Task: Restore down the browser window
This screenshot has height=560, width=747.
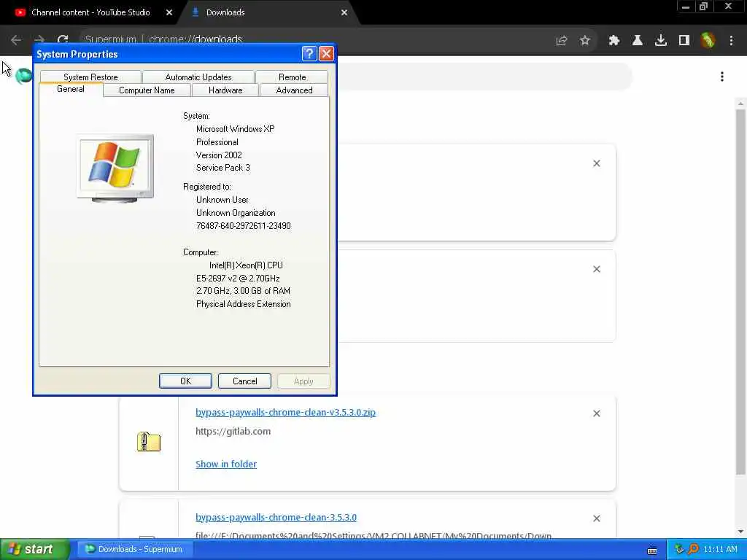Action: tap(703, 7)
